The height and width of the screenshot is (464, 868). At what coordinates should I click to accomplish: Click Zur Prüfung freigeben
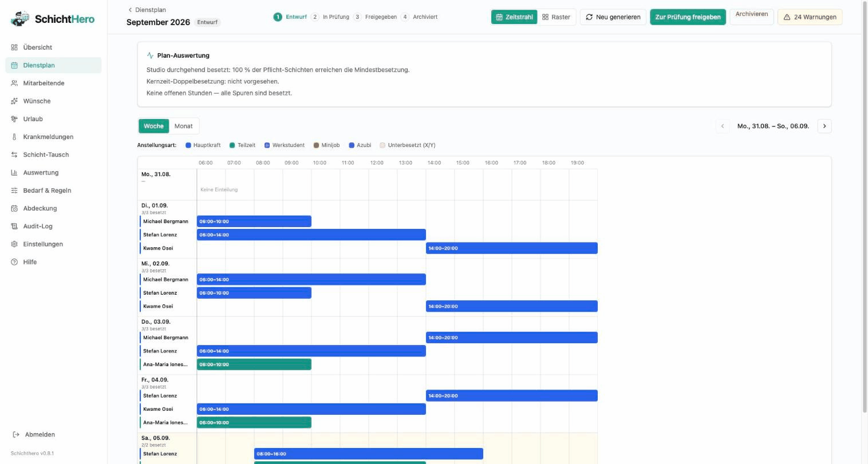point(688,17)
